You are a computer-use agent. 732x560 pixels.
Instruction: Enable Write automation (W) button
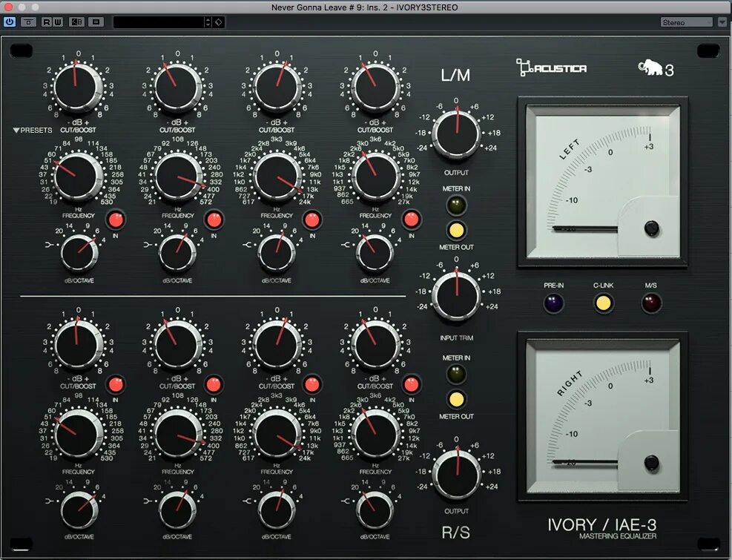(x=57, y=22)
